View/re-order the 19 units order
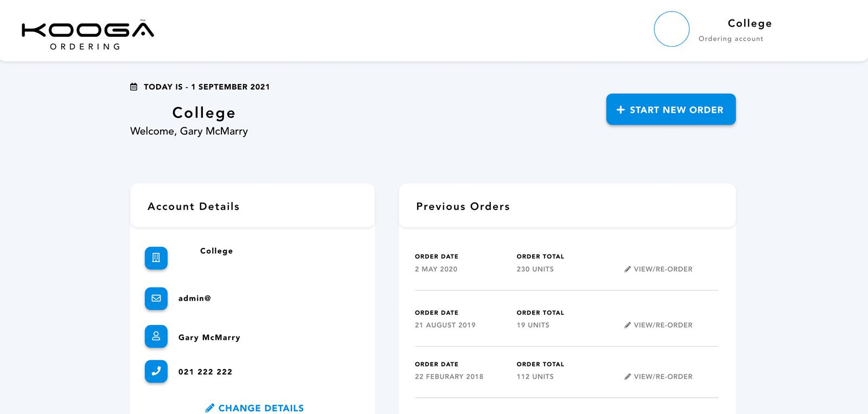Image resolution: width=868 pixels, height=414 pixels. pyautogui.click(x=659, y=325)
